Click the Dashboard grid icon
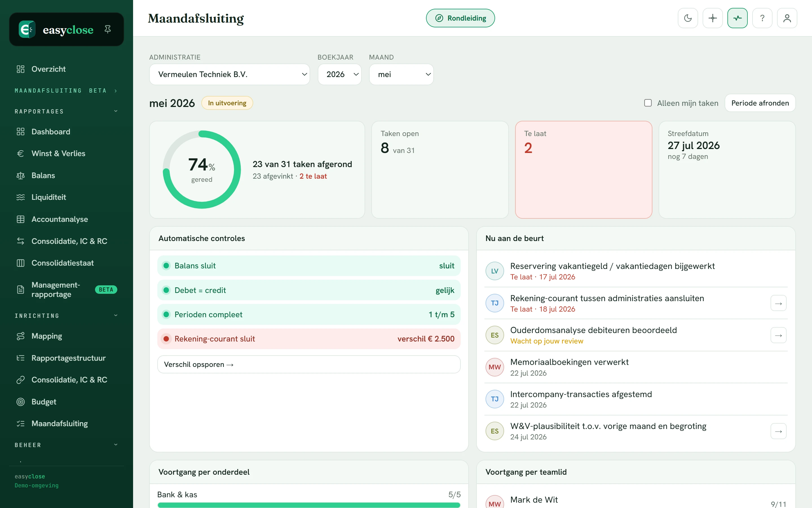This screenshot has width=812, height=508. point(21,132)
